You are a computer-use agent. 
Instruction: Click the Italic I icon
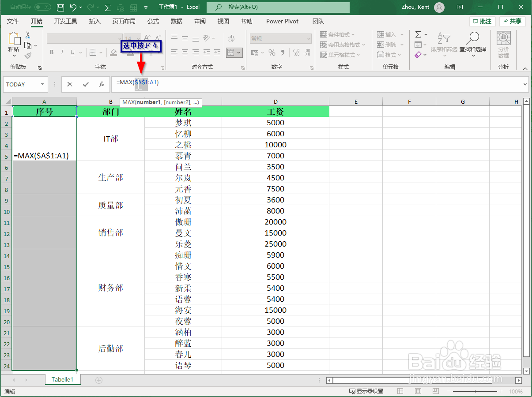tap(63, 52)
